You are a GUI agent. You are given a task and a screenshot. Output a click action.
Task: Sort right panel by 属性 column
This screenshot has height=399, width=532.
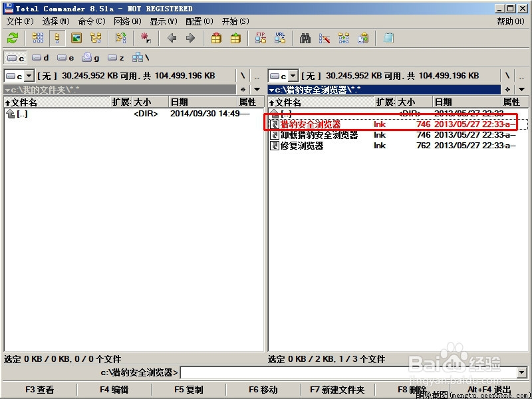[514, 102]
